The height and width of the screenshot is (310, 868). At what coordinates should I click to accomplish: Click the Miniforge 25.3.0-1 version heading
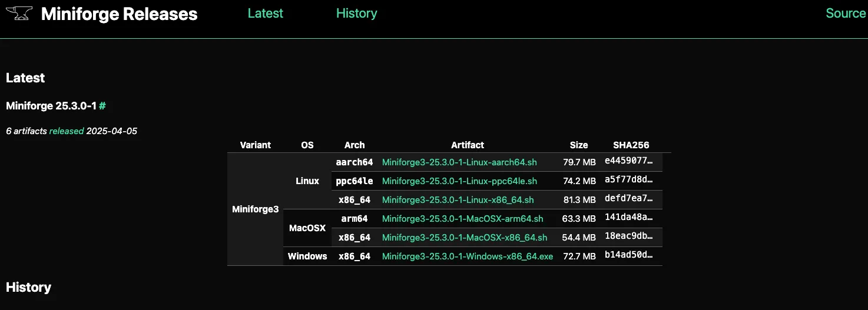[x=51, y=106]
